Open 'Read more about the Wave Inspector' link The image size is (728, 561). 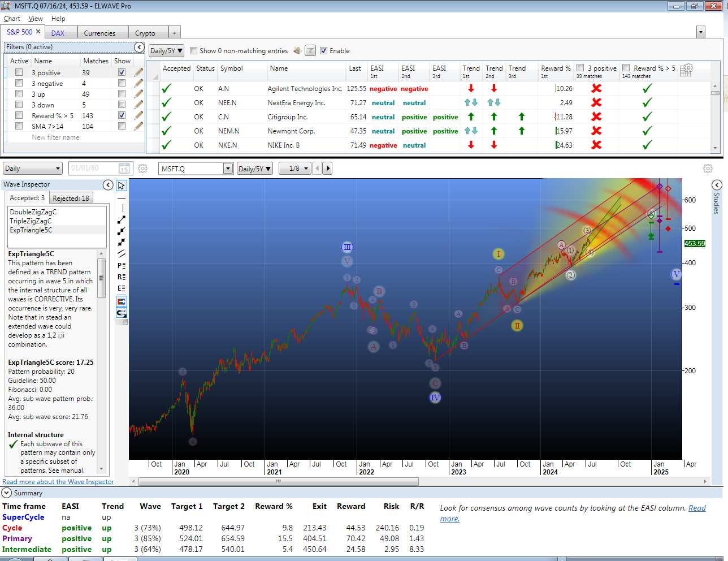click(58, 482)
